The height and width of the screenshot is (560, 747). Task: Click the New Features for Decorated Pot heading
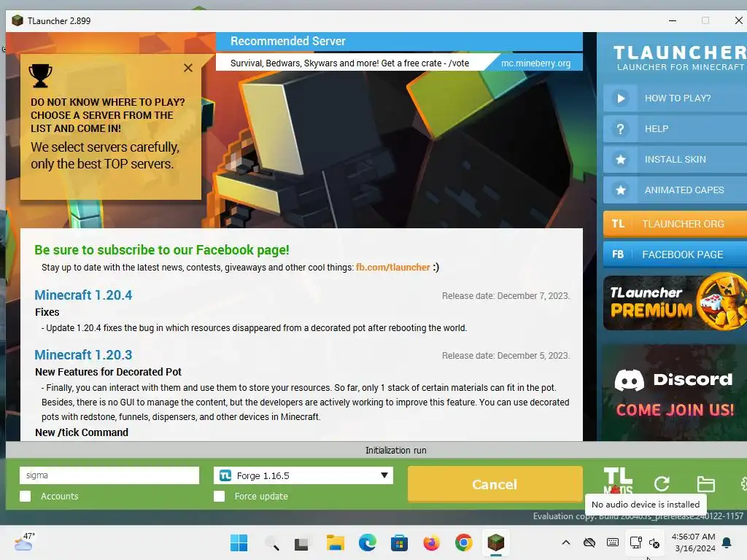[x=108, y=372]
